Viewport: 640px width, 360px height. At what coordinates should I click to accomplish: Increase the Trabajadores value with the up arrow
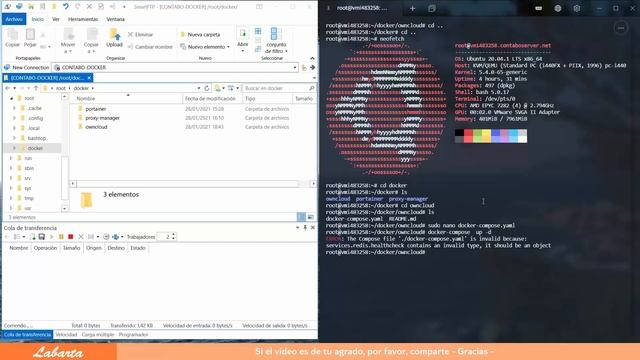(173, 235)
